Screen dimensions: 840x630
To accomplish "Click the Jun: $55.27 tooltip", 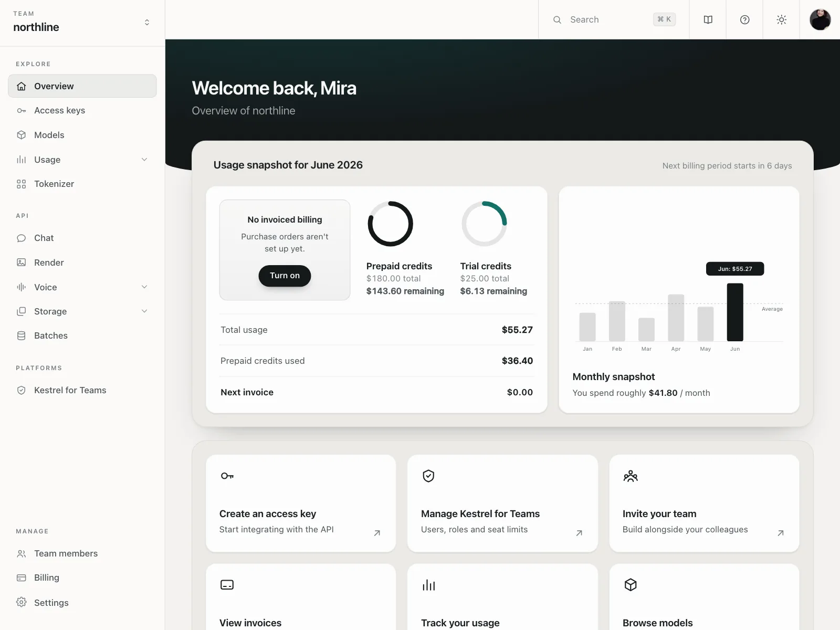I will [735, 269].
